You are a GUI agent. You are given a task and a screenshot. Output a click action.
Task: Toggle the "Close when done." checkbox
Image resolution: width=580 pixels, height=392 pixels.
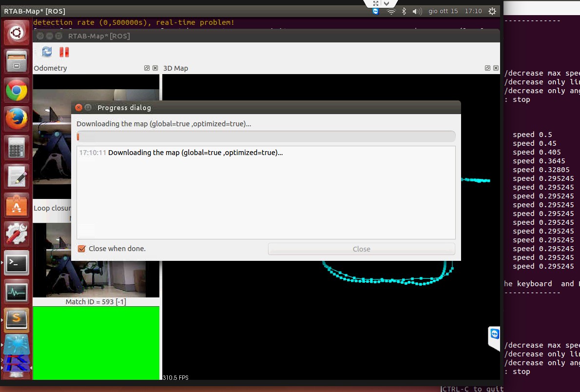click(82, 249)
